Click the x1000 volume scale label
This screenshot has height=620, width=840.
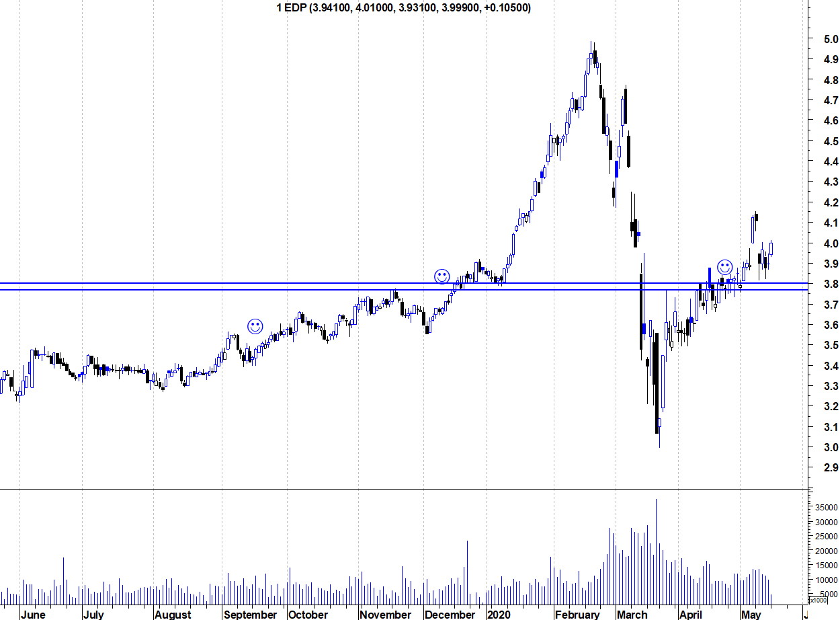click(x=818, y=600)
